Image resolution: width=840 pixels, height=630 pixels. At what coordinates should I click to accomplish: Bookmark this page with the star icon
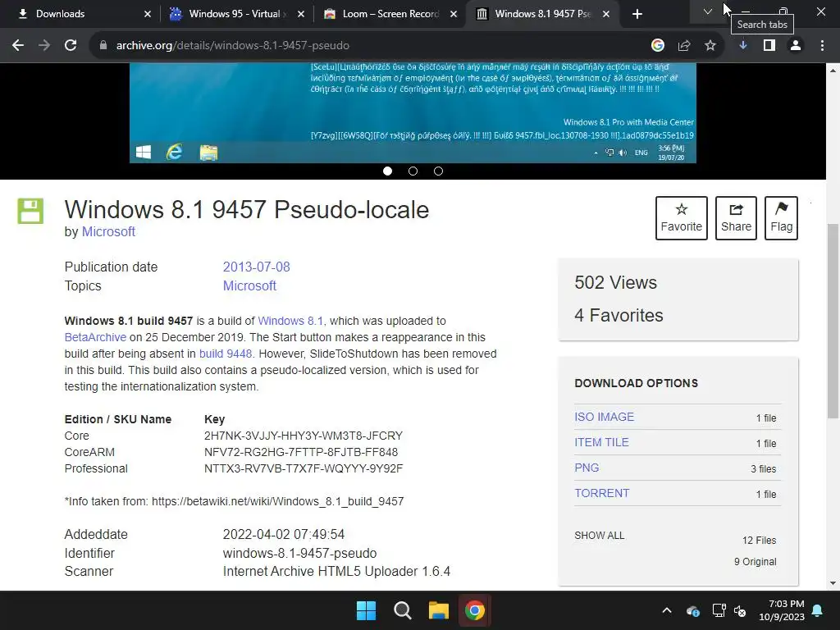tap(710, 46)
